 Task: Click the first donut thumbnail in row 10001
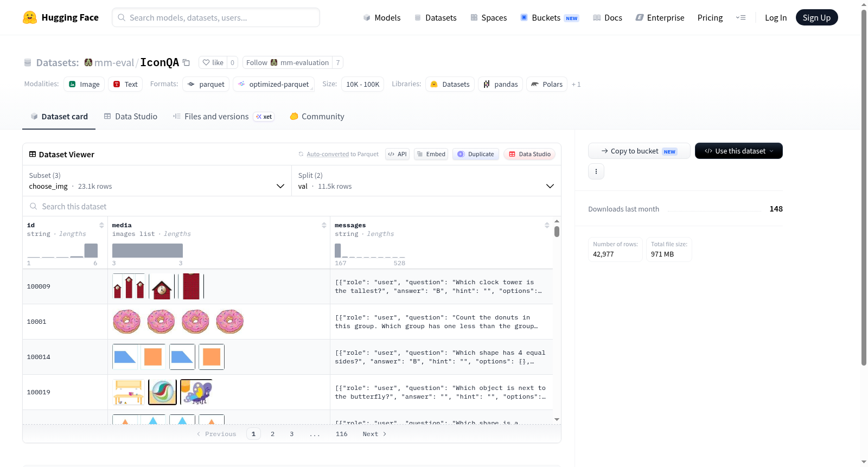126,322
